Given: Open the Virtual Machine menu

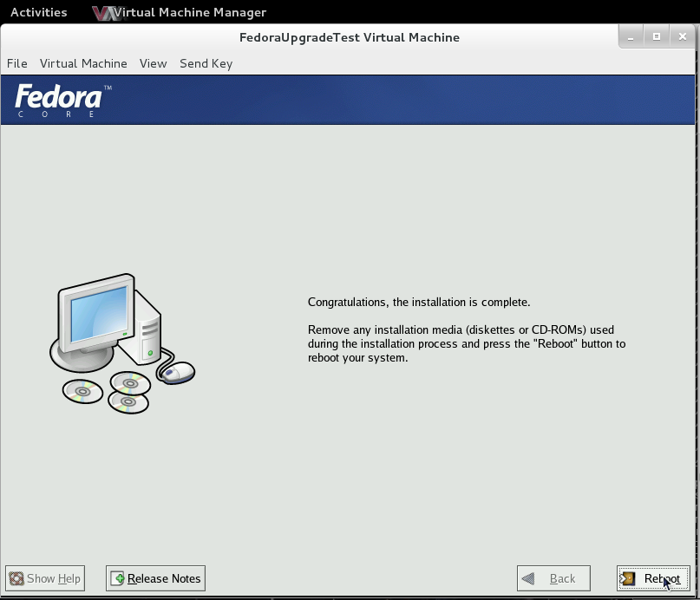Looking at the screenshot, I should (83, 63).
